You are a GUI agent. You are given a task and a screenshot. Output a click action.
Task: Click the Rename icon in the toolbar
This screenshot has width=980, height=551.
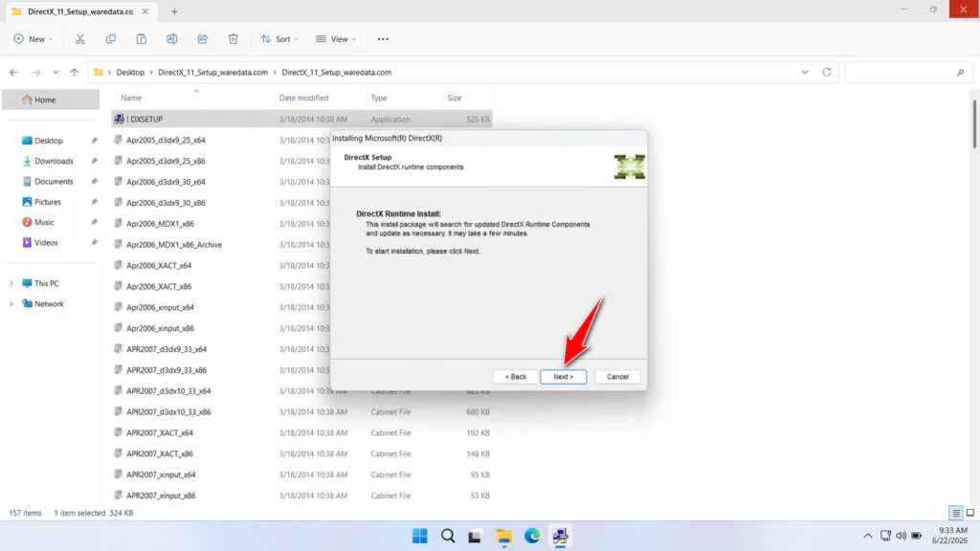pos(172,38)
